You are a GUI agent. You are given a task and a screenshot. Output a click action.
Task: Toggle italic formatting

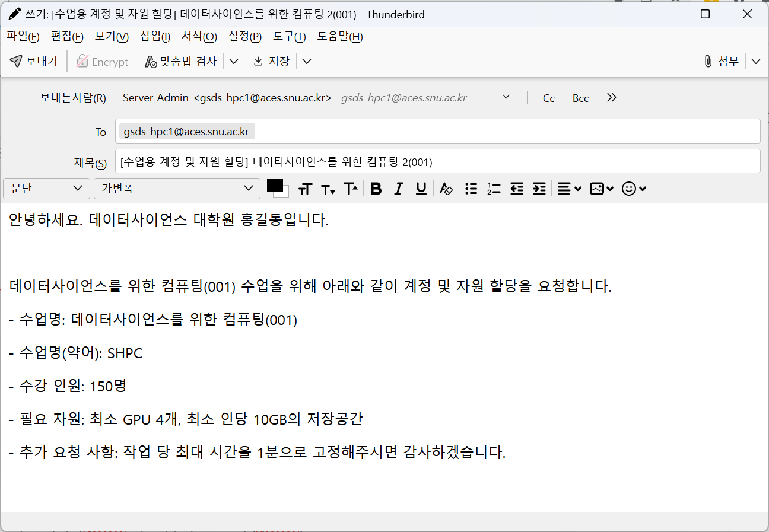pyautogui.click(x=399, y=189)
